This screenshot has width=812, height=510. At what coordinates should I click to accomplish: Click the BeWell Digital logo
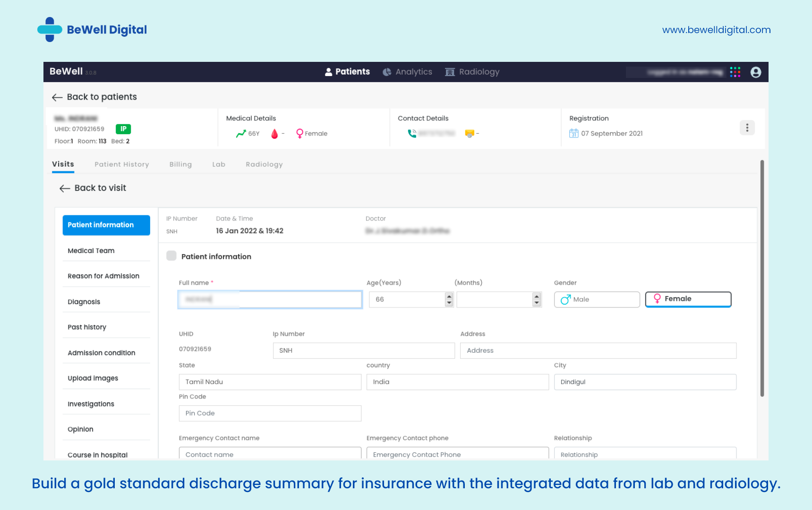click(93, 29)
